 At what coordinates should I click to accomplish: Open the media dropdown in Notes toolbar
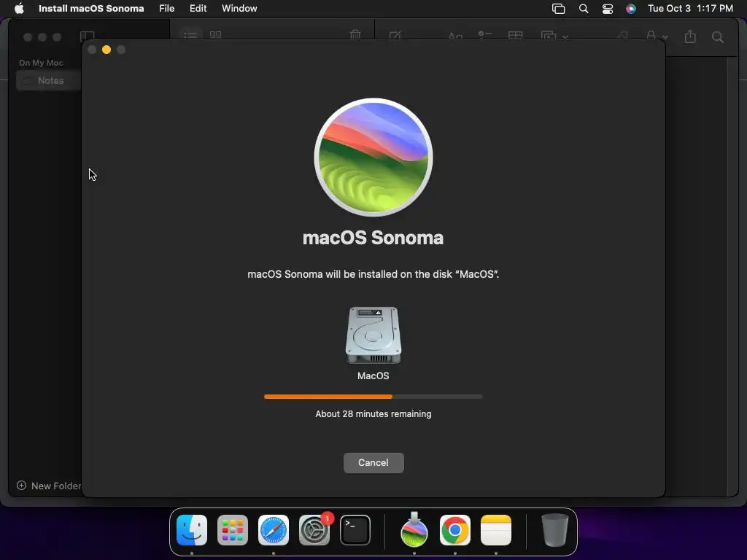click(x=554, y=36)
